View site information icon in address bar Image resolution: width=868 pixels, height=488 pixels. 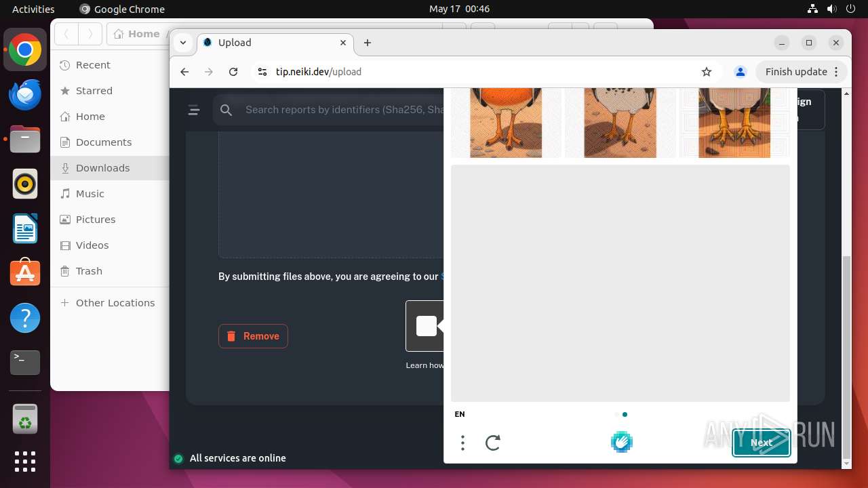pyautogui.click(x=262, y=72)
